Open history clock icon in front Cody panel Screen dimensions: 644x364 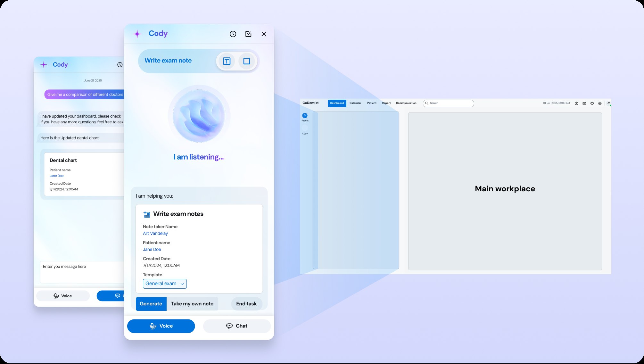pyautogui.click(x=233, y=34)
